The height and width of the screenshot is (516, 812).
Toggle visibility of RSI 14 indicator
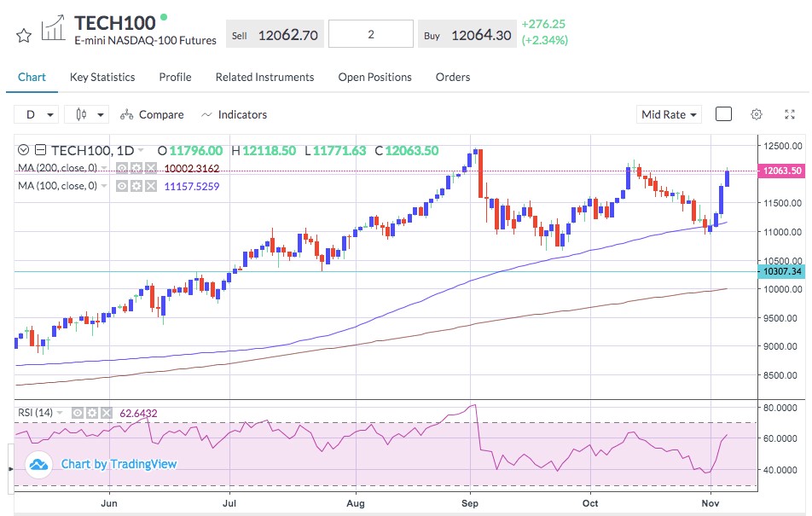point(77,413)
